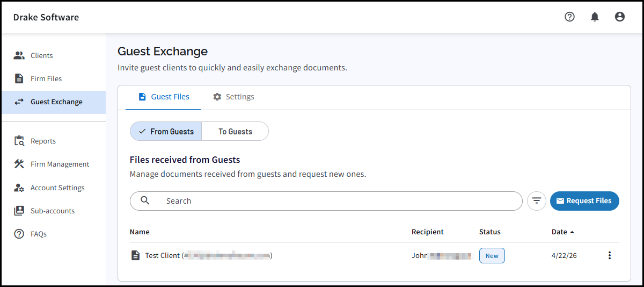Open the three-dot menu for Test Client

point(609,255)
